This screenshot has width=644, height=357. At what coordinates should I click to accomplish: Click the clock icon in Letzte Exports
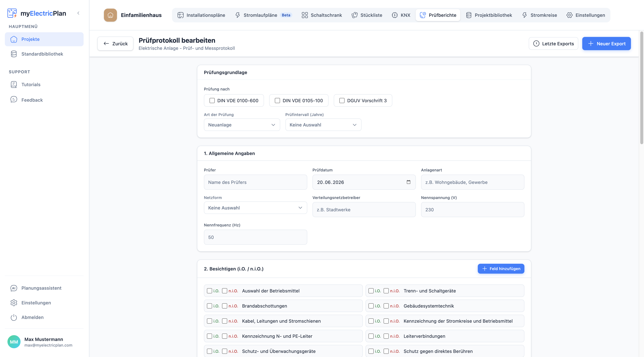click(536, 43)
